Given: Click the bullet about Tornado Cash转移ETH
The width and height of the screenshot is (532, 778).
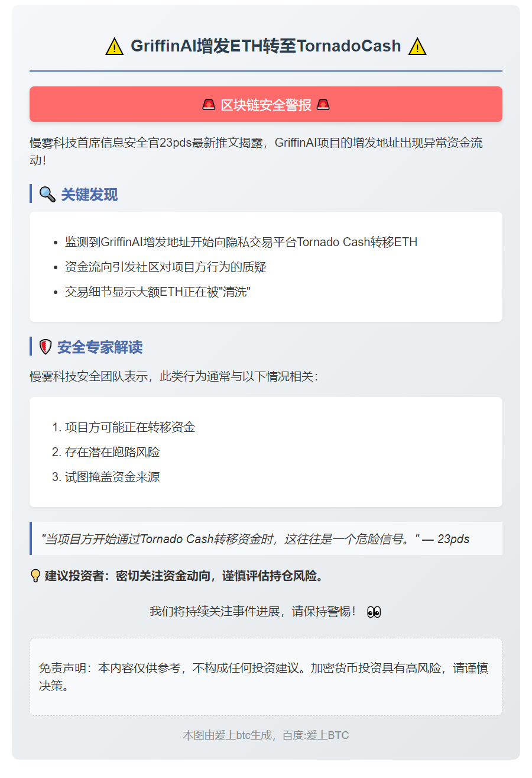Looking at the screenshot, I should pos(241,242).
